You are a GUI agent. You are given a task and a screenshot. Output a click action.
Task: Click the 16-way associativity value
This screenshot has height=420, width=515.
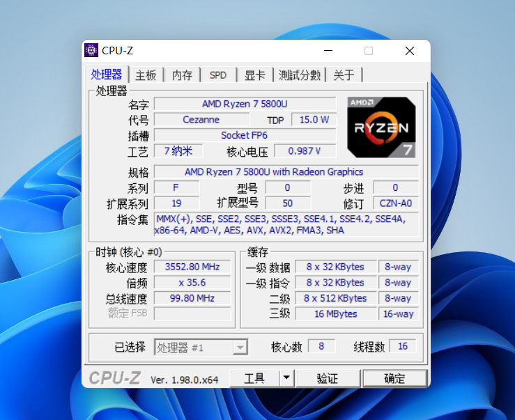pos(399,313)
